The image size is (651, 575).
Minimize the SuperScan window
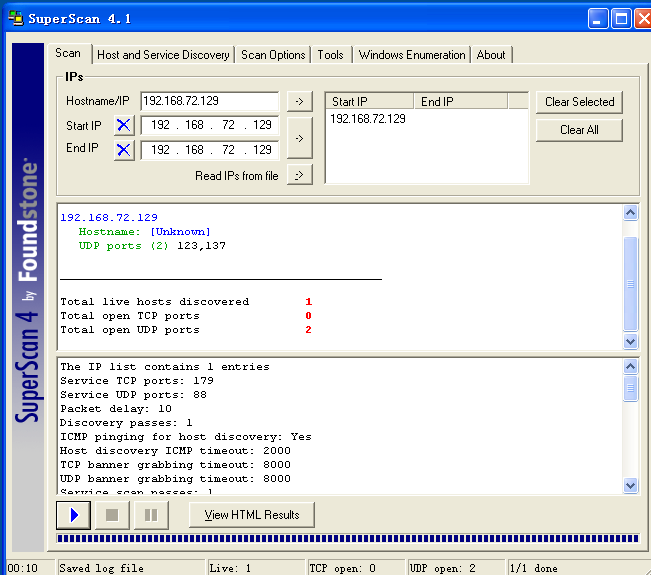[x=598, y=19]
